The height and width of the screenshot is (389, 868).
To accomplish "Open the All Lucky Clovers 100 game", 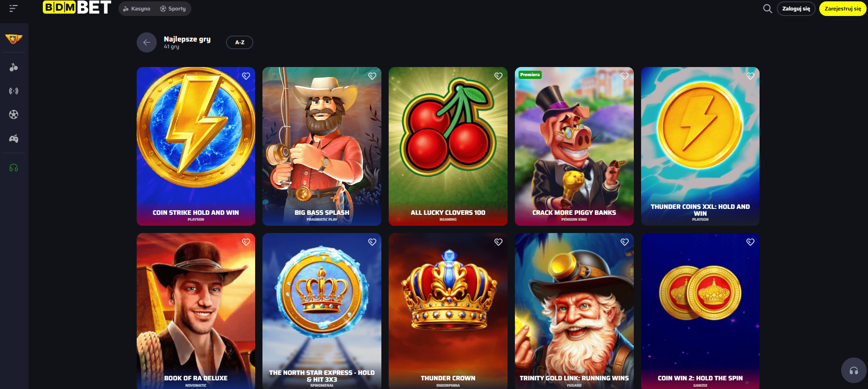I will click(448, 146).
